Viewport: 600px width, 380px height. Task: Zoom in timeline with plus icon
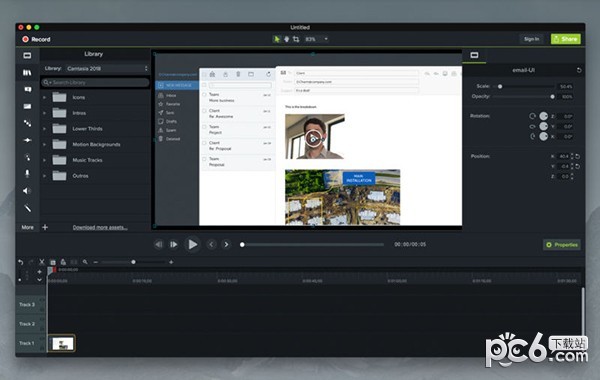click(x=171, y=262)
